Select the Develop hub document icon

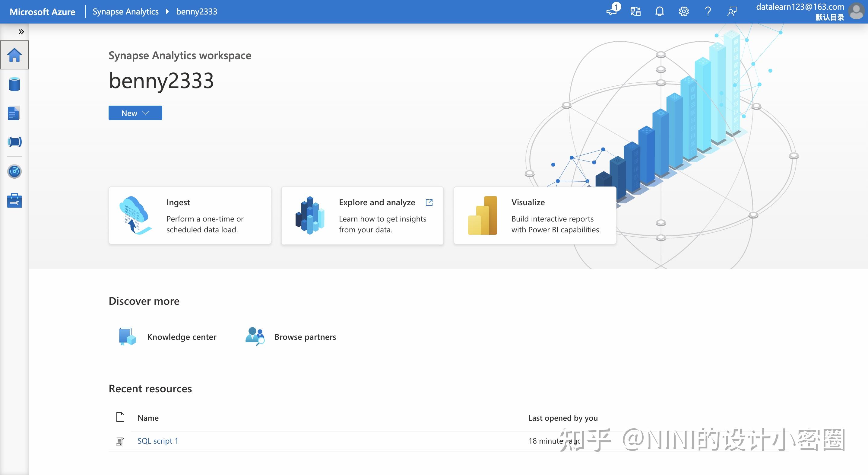click(x=14, y=113)
